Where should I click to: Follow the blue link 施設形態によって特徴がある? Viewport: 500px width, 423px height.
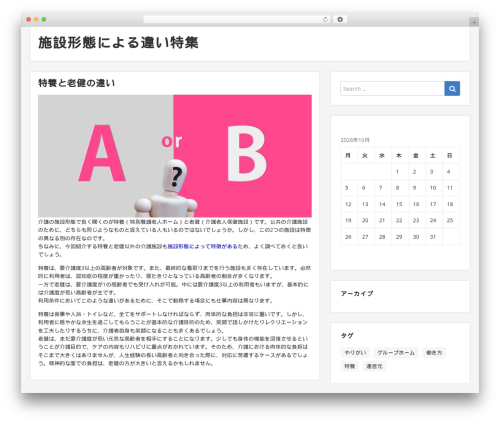(x=202, y=246)
